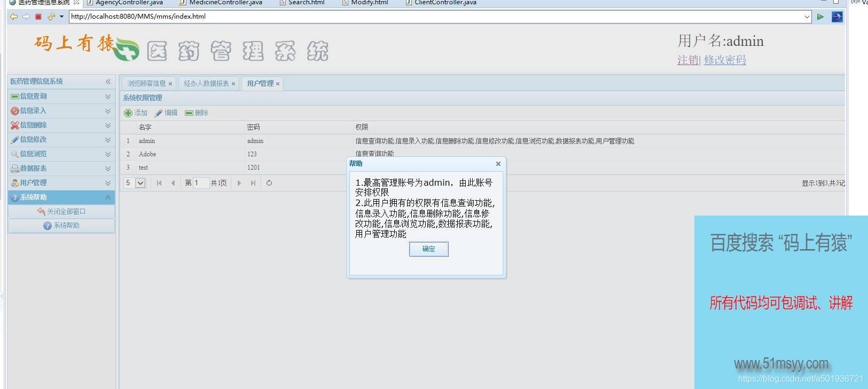Reload the user grid data

[269, 183]
